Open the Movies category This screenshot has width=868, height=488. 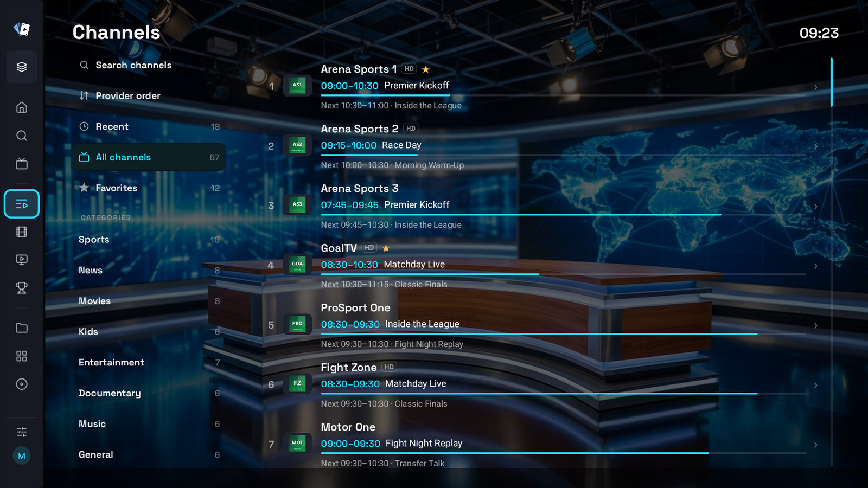tap(149, 301)
